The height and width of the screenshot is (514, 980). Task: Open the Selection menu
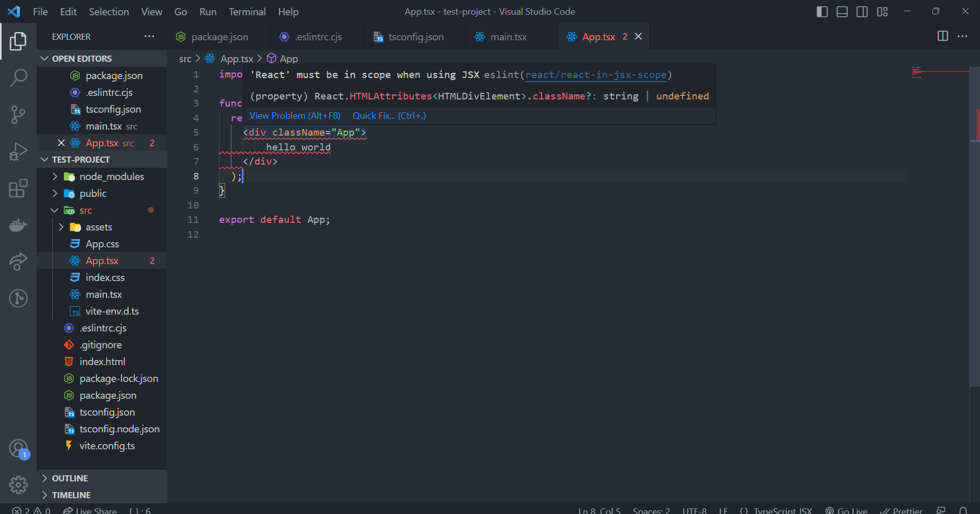point(109,12)
